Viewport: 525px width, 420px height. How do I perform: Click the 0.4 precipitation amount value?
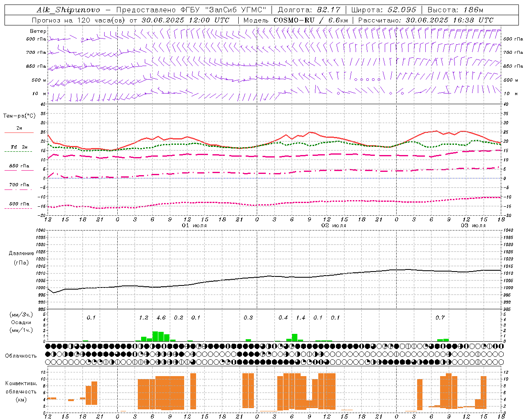[x=283, y=318]
